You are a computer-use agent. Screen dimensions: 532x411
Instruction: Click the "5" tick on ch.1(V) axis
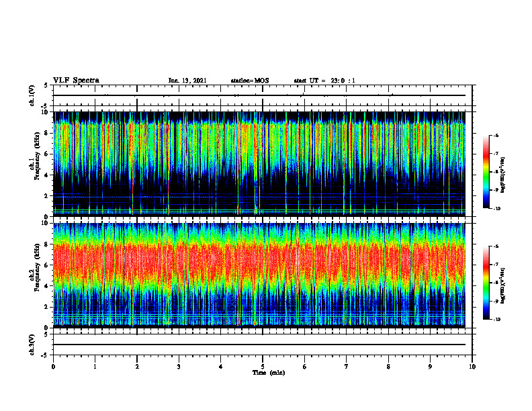[46, 85]
